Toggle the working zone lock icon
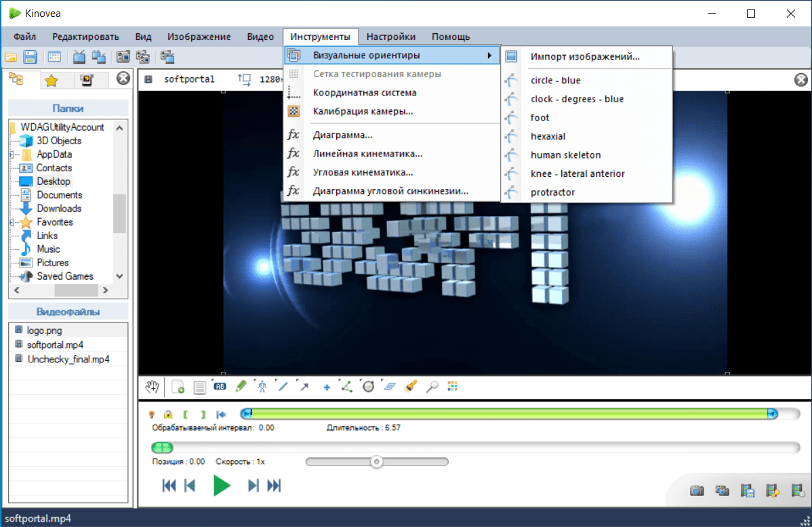812x527 pixels. pyautogui.click(x=168, y=414)
